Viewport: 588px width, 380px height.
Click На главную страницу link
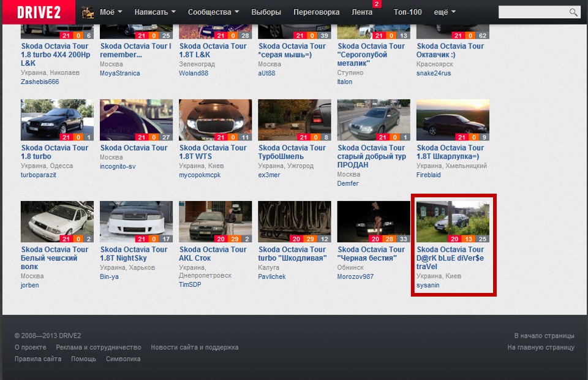(x=541, y=348)
